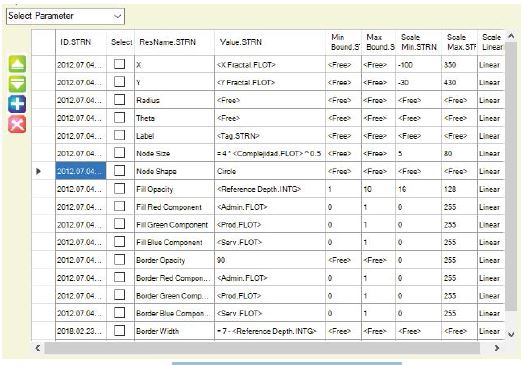Screen dimensions: 524x365
Task: Tick the Select checkbox for Radius row
Action: 120,100
